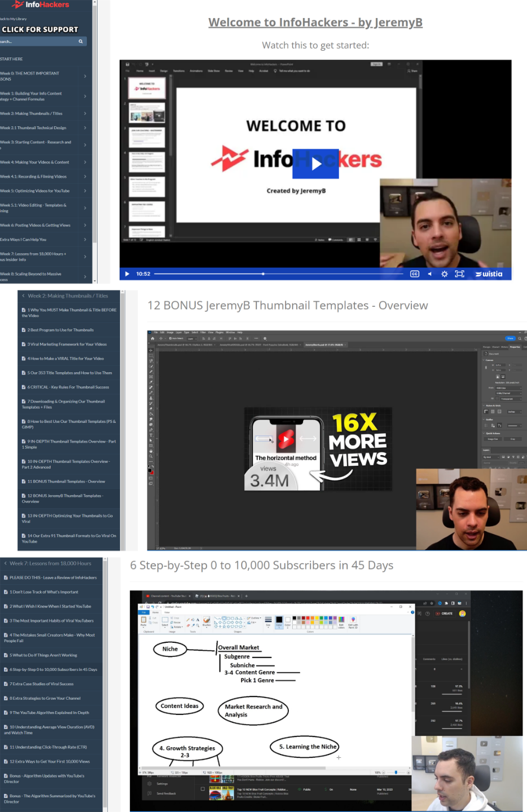The width and height of the screenshot is (527, 812).
Task: Click back arrow beside Week 7 header
Action: coord(5,563)
